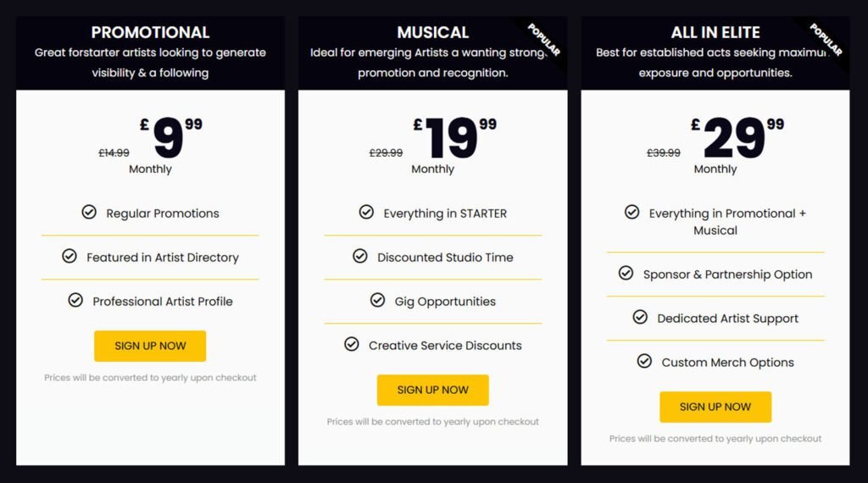Click checkmark next to Custom Merch Options

(x=644, y=361)
